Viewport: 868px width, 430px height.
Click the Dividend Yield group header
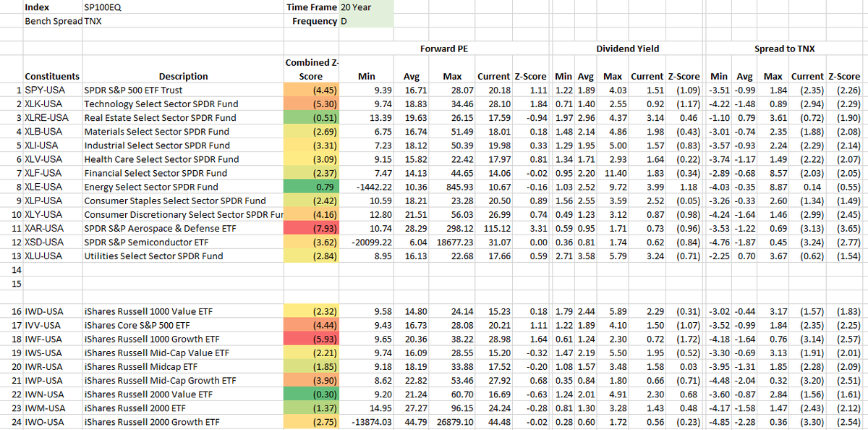pyautogui.click(x=627, y=49)
